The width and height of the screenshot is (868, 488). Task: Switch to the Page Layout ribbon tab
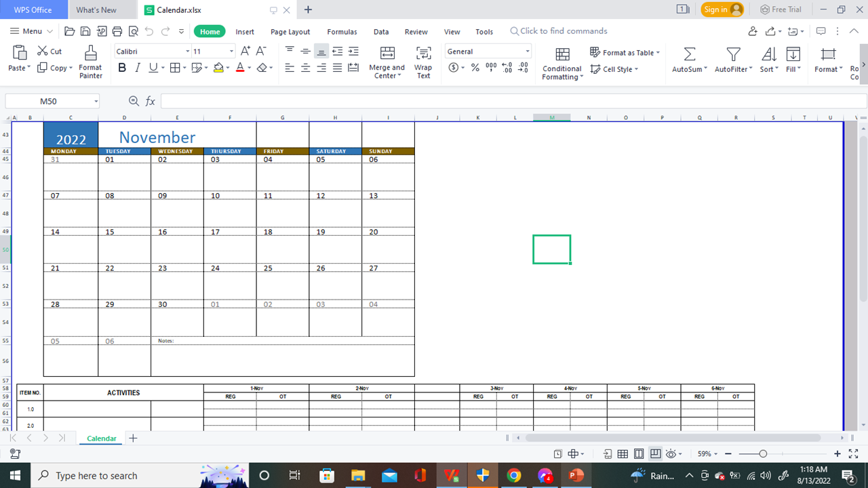(290, 32)
